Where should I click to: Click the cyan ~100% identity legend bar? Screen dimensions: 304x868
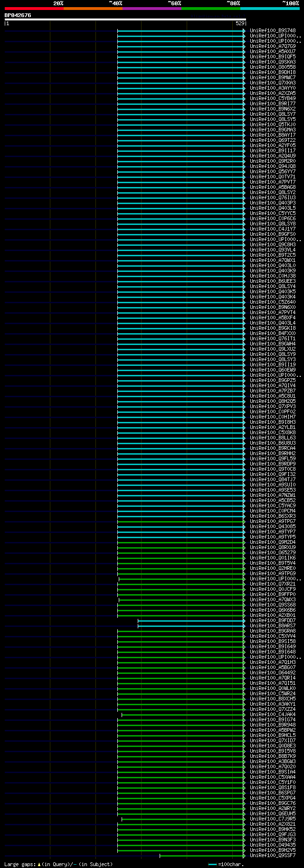click(x=270, y=9)
